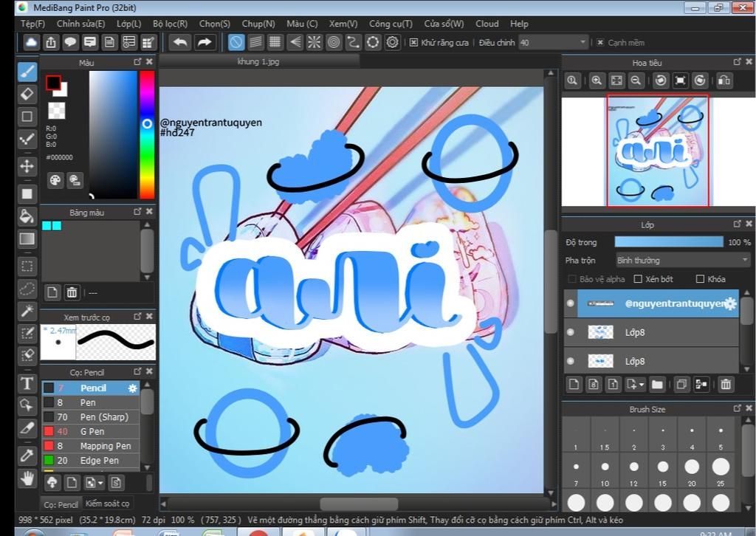
Task: Toggle visibility of the upper Lớp8 layer
Action: (x=571, y=332)
